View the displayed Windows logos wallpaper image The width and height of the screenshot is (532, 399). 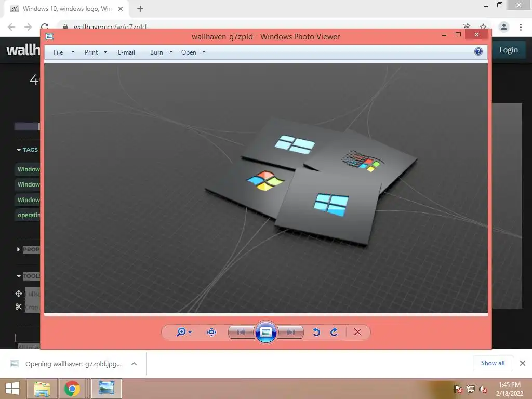pos(266,188)
